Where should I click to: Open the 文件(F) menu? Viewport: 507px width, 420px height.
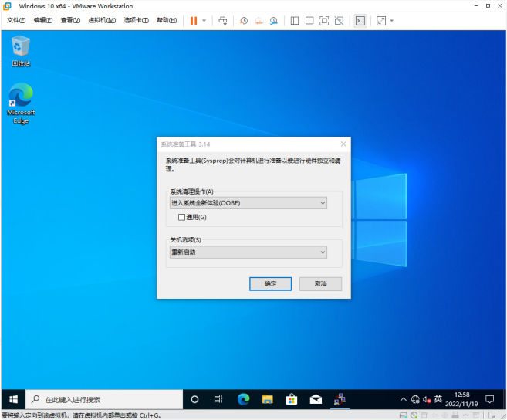[16, 20]
